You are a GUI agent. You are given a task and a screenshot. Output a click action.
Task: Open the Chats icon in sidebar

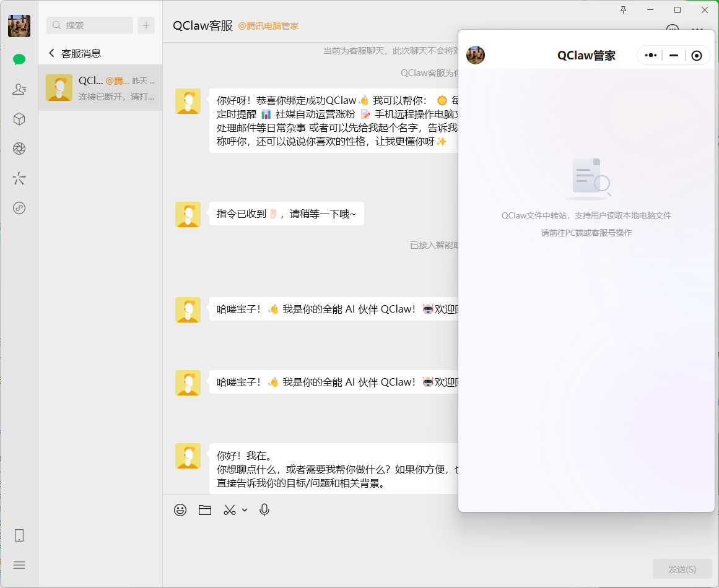coord(19,59)
